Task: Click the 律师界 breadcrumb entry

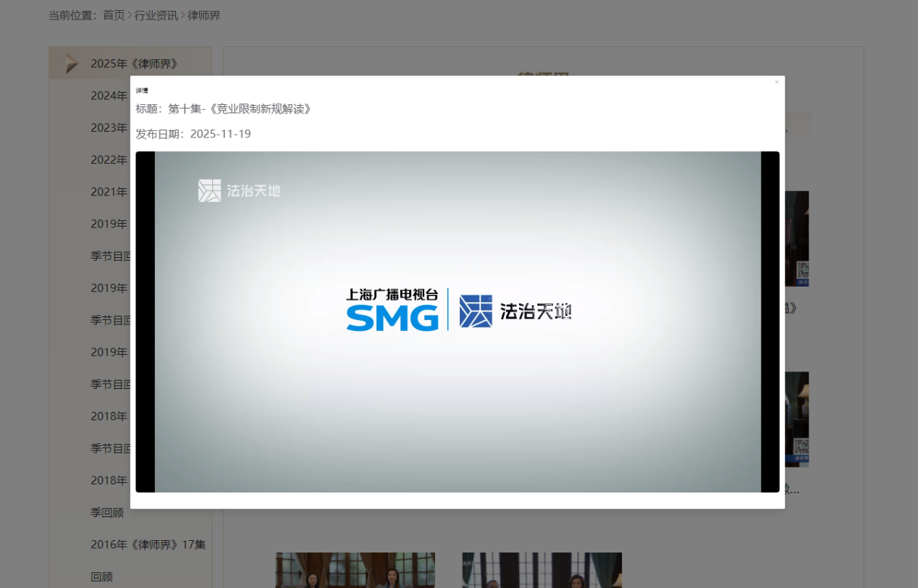Action: pos(204,14)
